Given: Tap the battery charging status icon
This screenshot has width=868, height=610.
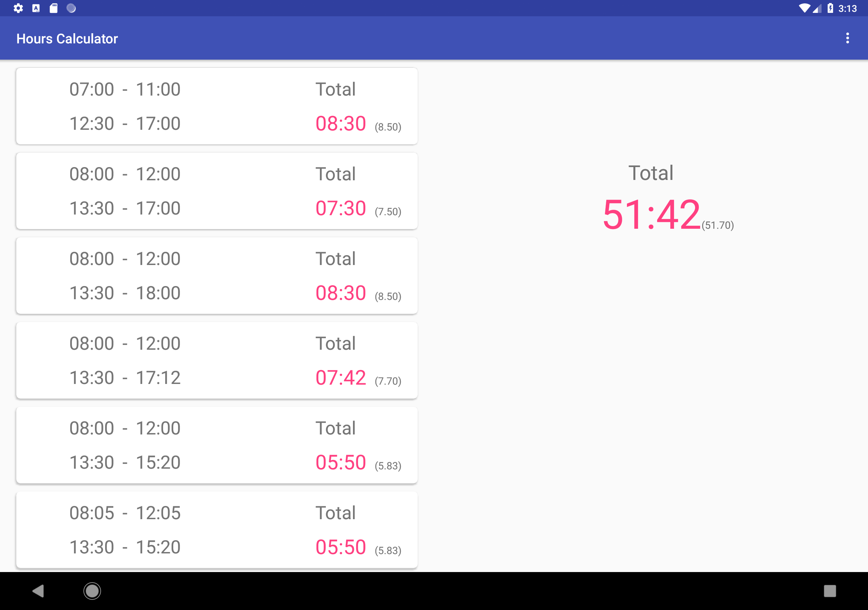Looking at the screenshot, I should (x=830, y=8).
